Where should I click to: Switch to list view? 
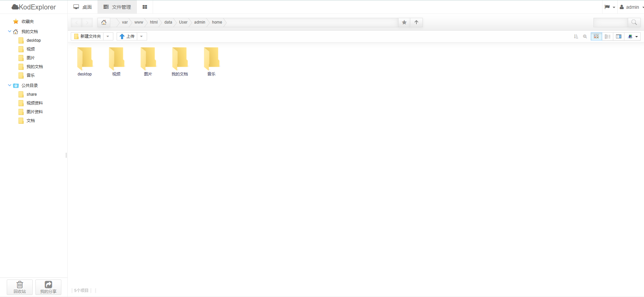[608, 36]
